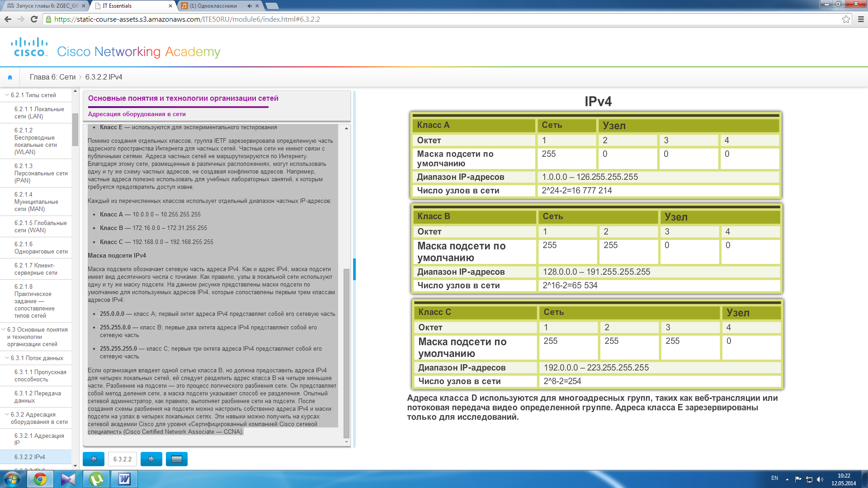Click the address bar URL

(x=187, y=19)
